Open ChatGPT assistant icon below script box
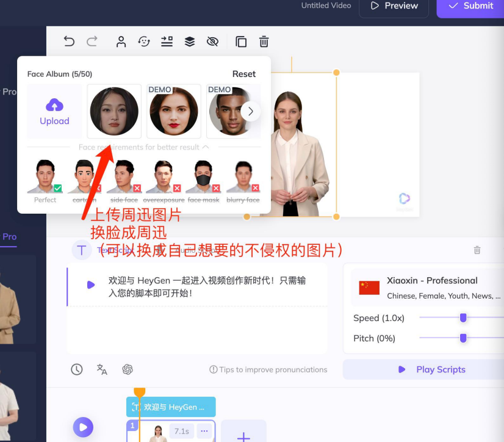504x442 pixels. [128, 369]
